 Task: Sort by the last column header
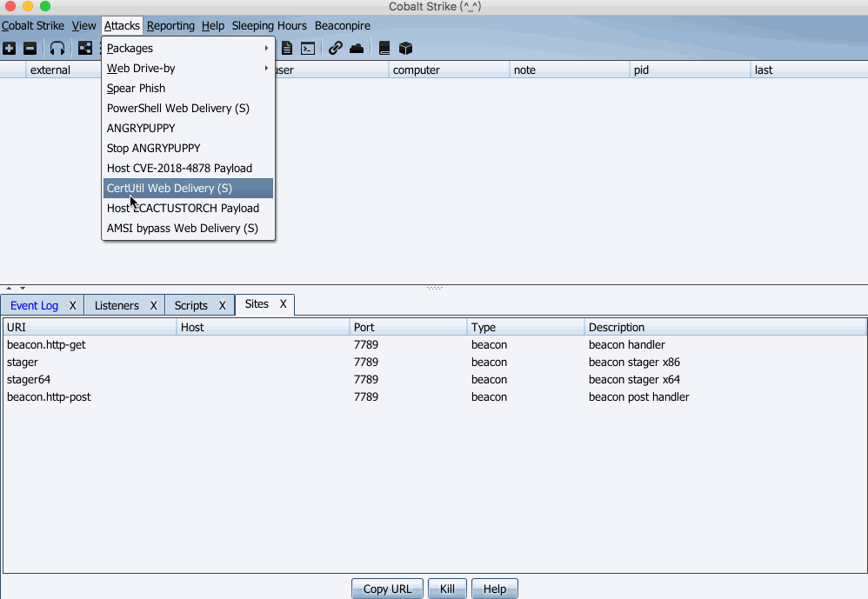point(810,70)
